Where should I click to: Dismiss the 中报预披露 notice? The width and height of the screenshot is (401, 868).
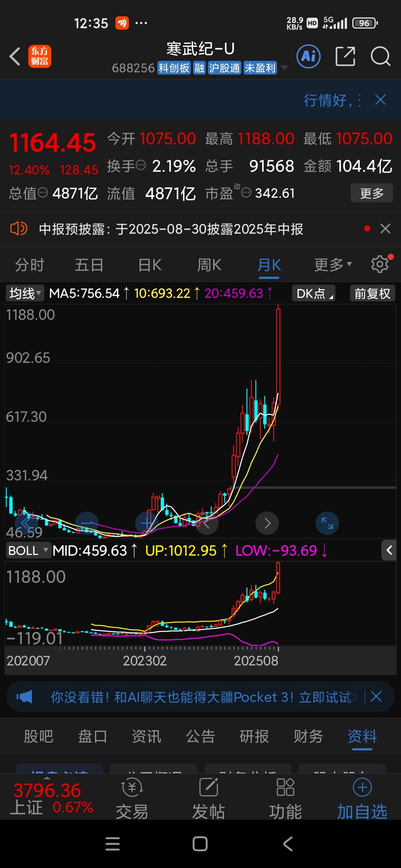385,228
